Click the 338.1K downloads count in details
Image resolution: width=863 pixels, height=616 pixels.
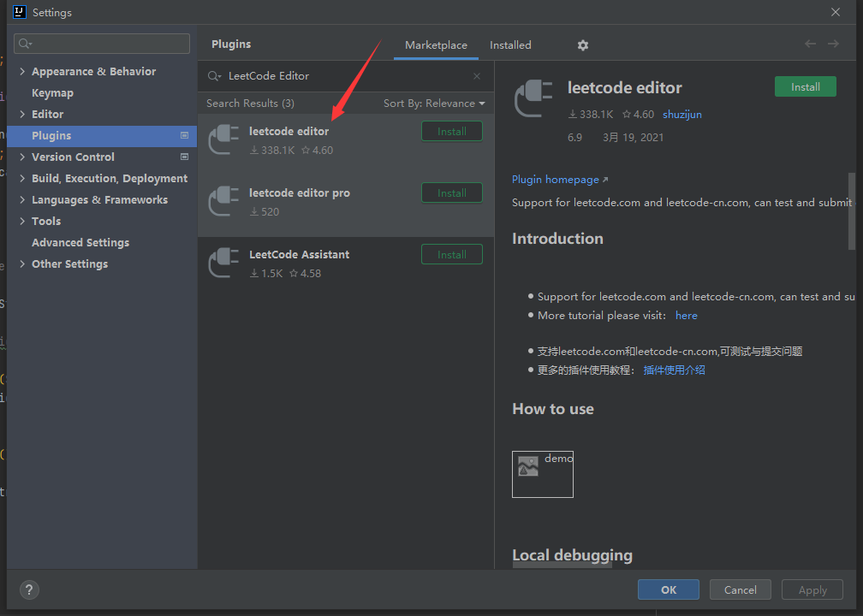(x=591, y=115)
